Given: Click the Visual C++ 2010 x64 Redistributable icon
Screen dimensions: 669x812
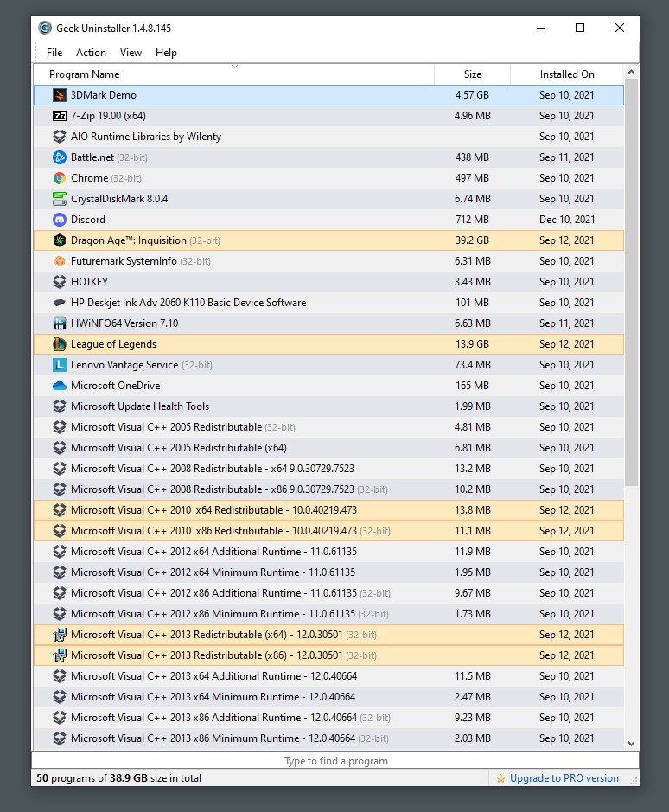Looking at the screenshot, I should pos(60,510).
